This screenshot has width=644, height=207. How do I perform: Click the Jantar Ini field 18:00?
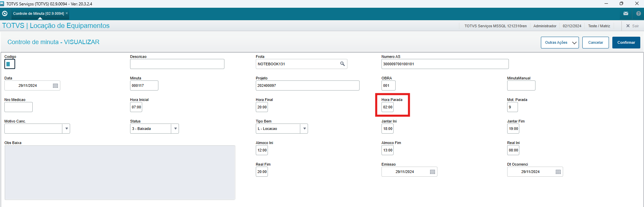pyautogui.click(x=388, y=129)
